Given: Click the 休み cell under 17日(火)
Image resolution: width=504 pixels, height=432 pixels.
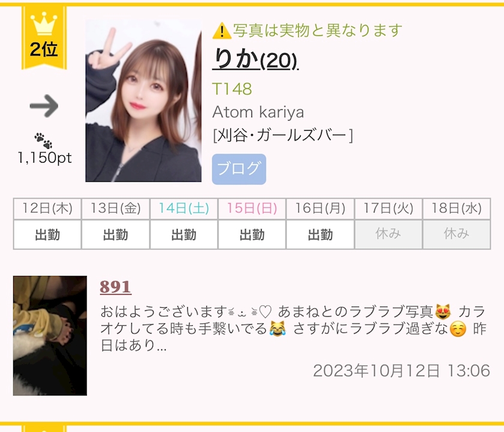Looking at the screenshot, I should (x=388, y=235).
